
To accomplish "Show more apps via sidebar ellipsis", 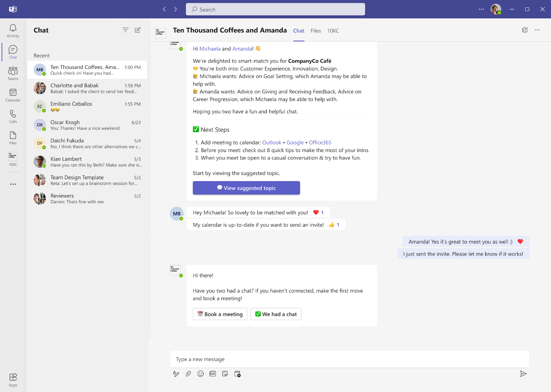I will click(x=13, y=184).
